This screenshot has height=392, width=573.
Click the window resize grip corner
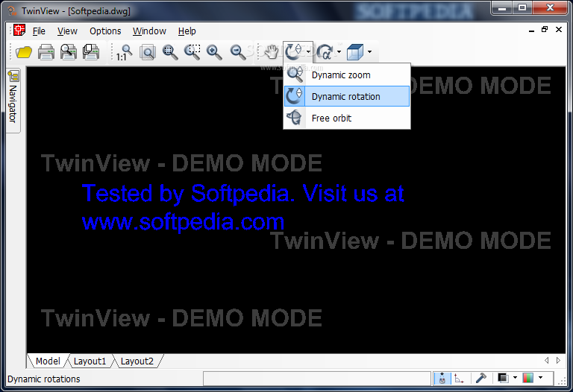[x=563, y=382]
